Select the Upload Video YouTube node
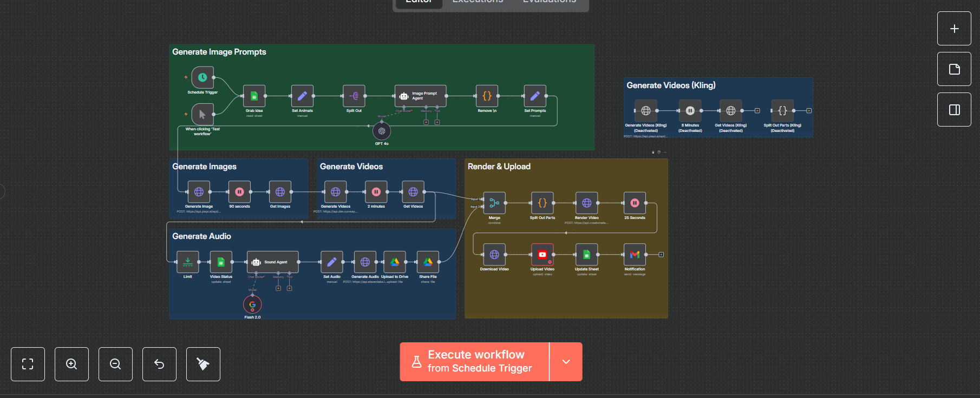Image resolution: width=980 pixels, height=398 pixels. [x=542, y=254]
